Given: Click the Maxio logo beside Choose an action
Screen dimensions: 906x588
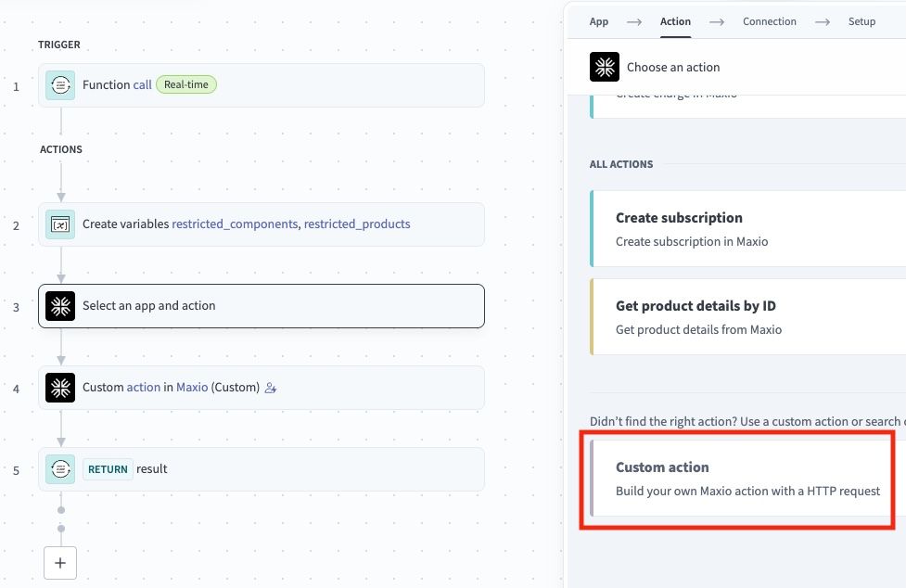Looking at the screenshot, I should [605, 67].
